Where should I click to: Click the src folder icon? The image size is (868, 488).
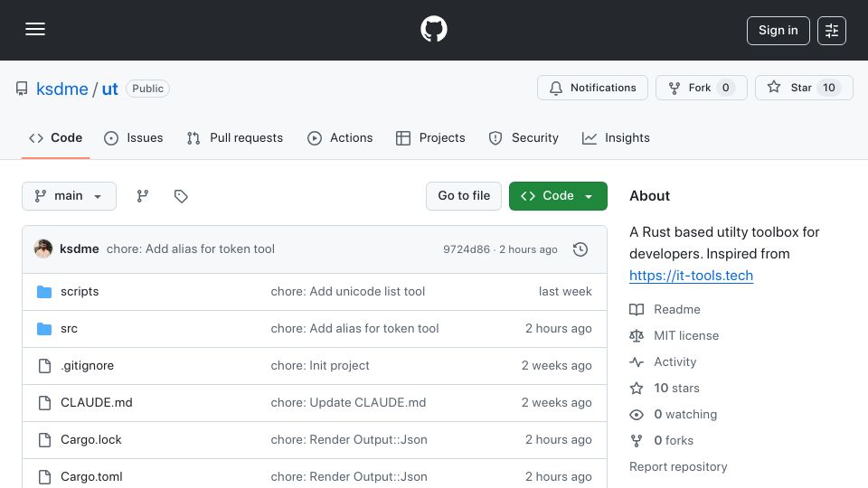pos(44,329)
